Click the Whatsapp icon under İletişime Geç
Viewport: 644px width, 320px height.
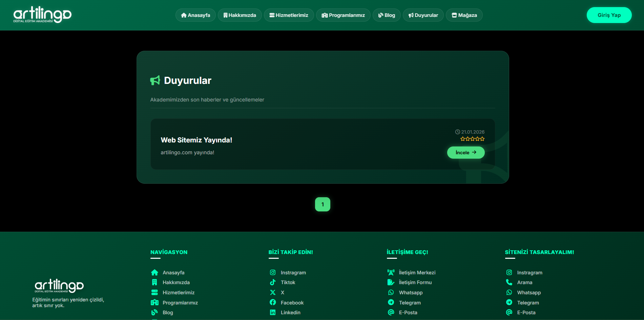(x=391, y=292)
